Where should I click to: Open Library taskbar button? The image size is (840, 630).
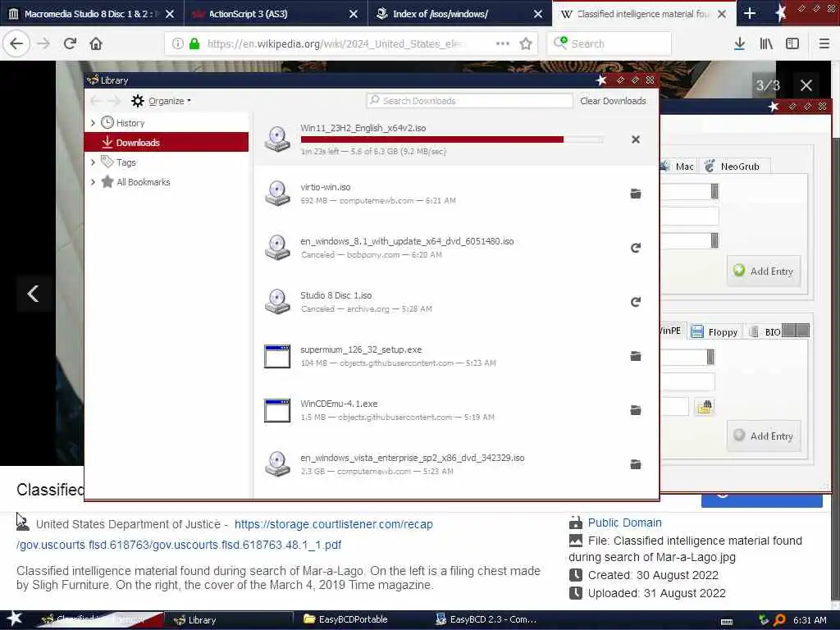227,619
